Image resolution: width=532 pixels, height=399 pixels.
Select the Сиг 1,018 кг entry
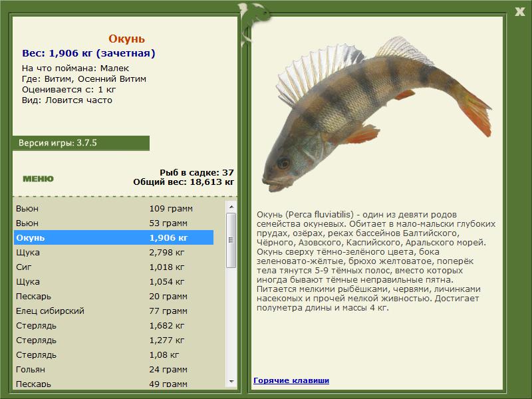tap(114, 267)
